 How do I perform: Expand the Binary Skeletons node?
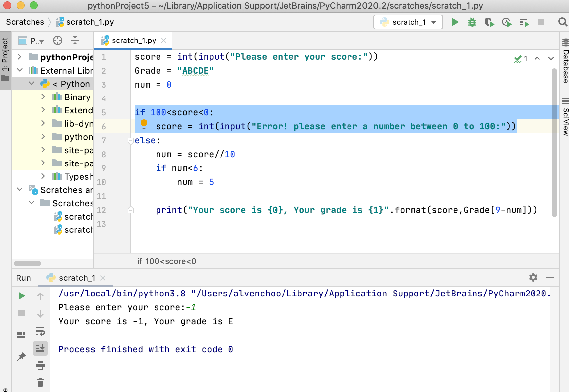tap(43, 97)
